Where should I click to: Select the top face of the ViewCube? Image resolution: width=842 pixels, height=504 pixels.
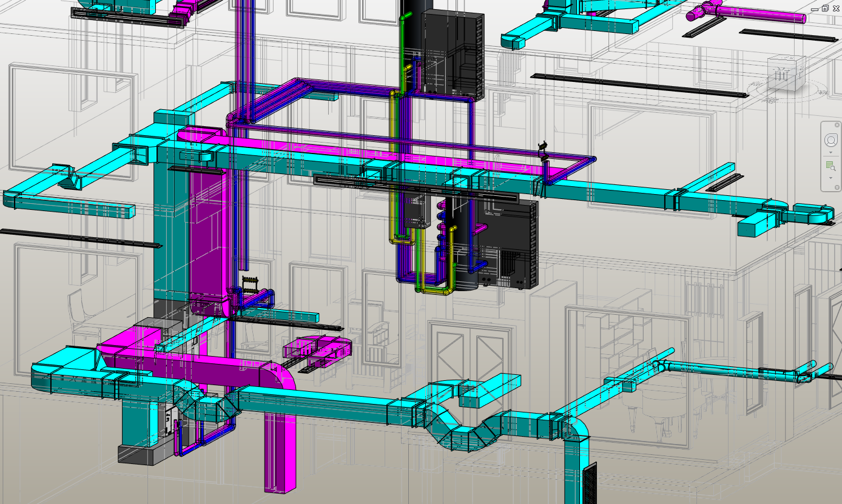789,61
